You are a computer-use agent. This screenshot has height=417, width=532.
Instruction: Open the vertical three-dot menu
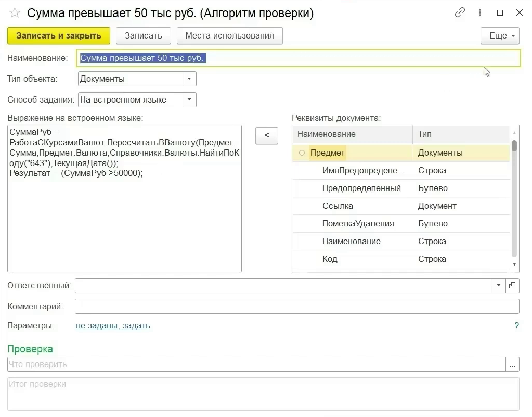(x=481, y=13)
